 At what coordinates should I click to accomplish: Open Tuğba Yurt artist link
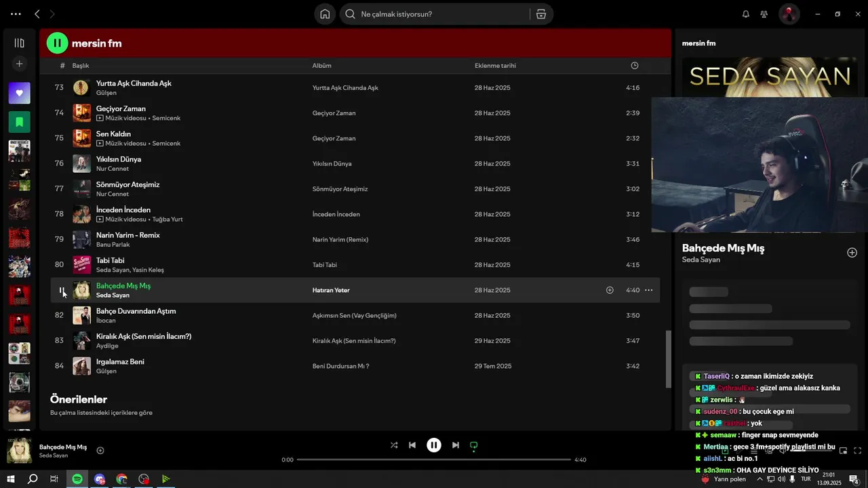(167, 220)
